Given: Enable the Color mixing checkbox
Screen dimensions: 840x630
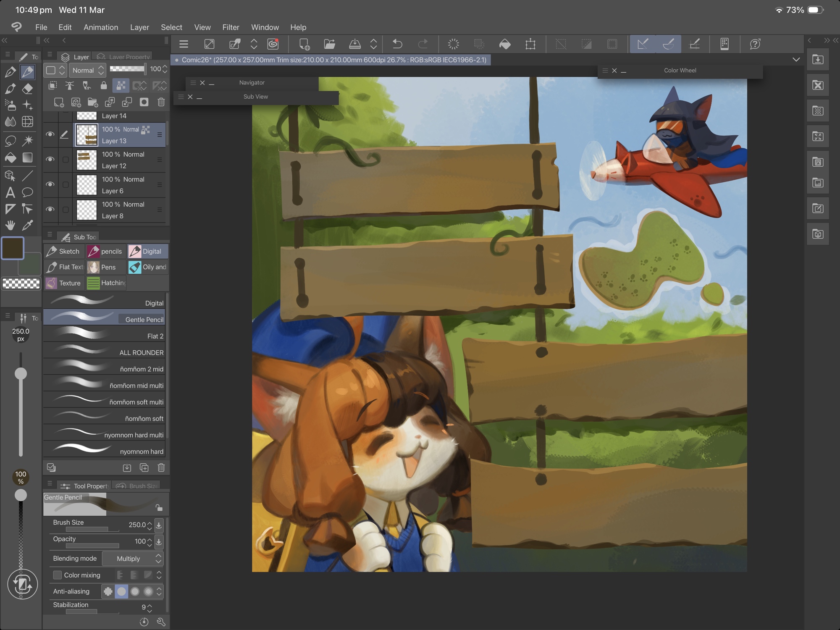Looking at the screenshot, I should pos(58,575).
